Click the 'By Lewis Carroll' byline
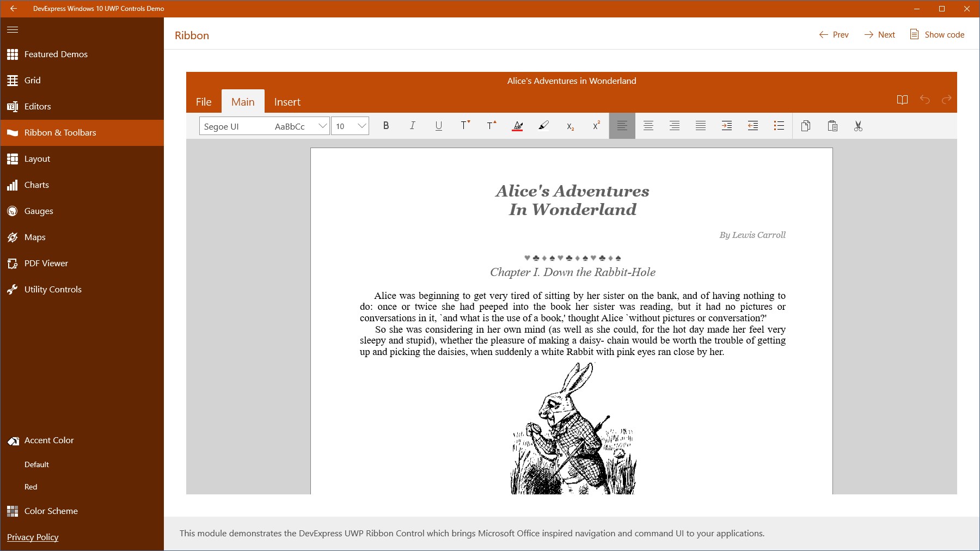 tap(752, 235)
